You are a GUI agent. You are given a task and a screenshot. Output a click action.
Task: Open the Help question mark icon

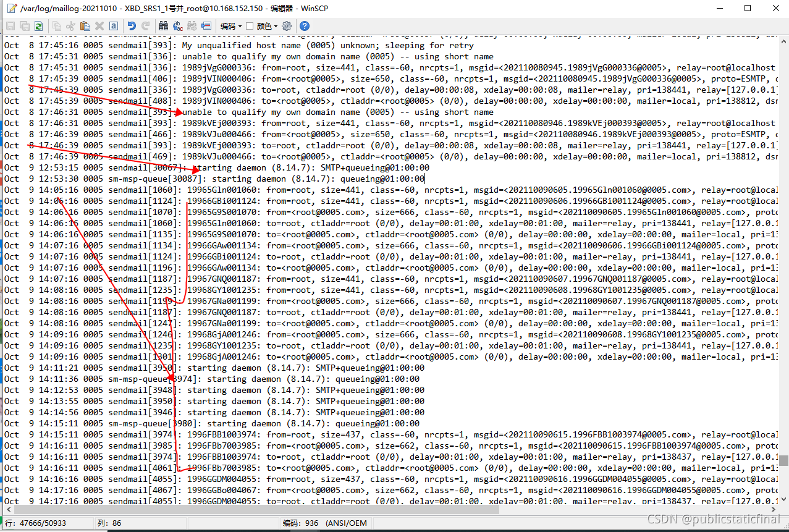pyautogui.click(x=304, y=26)
